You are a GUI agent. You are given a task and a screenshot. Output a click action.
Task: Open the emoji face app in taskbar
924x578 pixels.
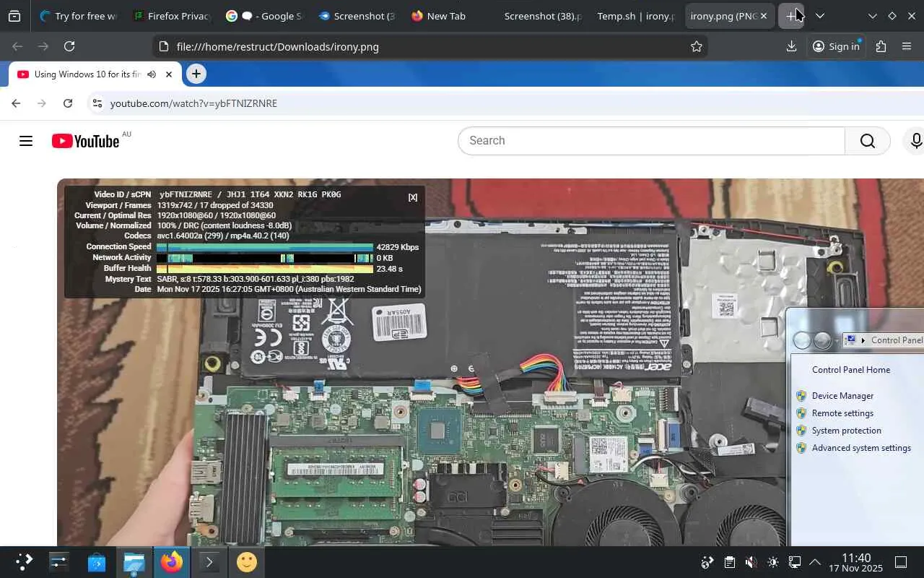[x=247, y=561]
